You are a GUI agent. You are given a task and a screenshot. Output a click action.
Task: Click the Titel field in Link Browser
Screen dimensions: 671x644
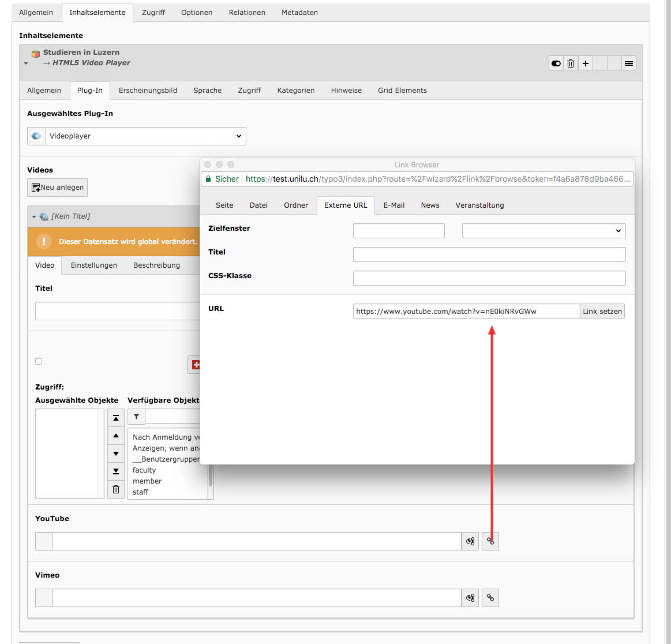pos(489,254)
